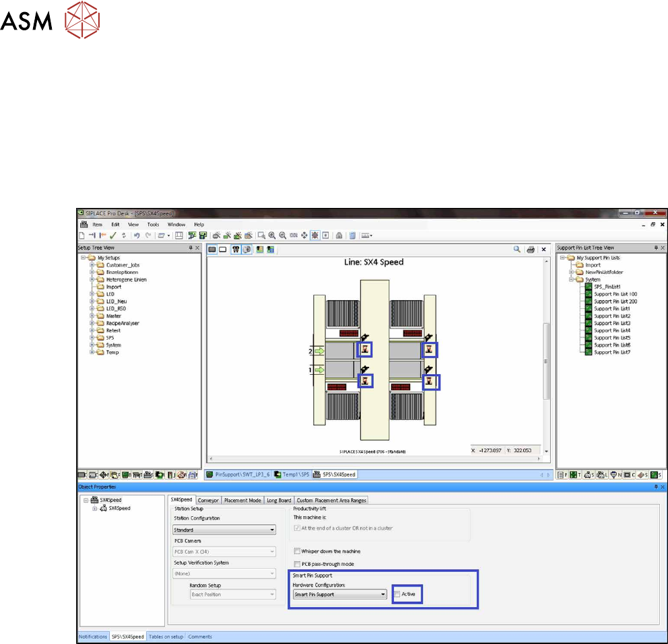The width and height of the screenshot is (668, 644).
Task: Switch to the Temp1\SPS document tab
Action: 292,474
